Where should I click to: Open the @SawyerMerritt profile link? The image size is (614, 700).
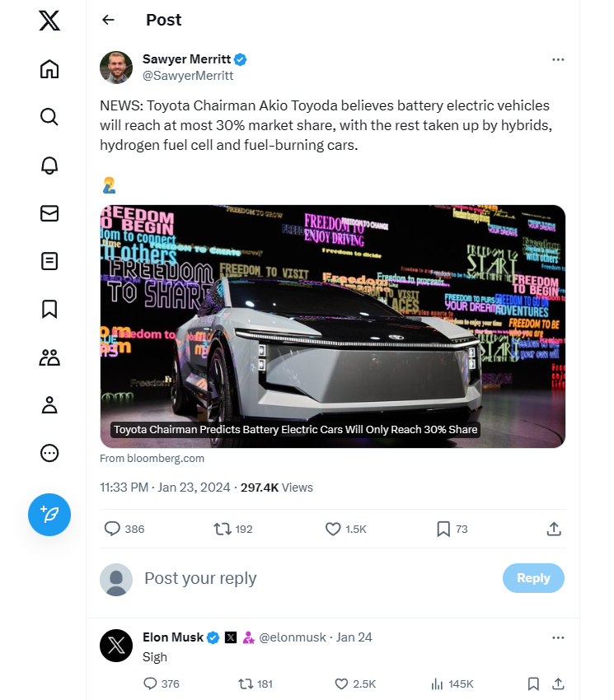tap(188, 76)
